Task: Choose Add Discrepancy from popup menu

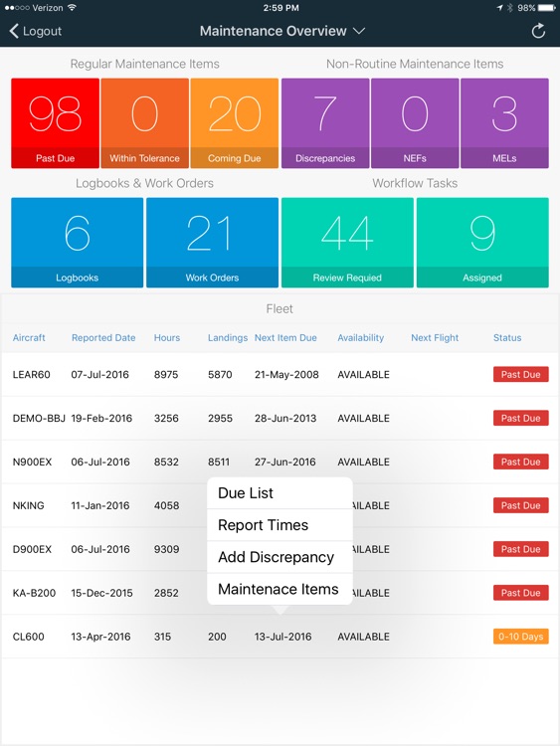Action: pos(280,557)
